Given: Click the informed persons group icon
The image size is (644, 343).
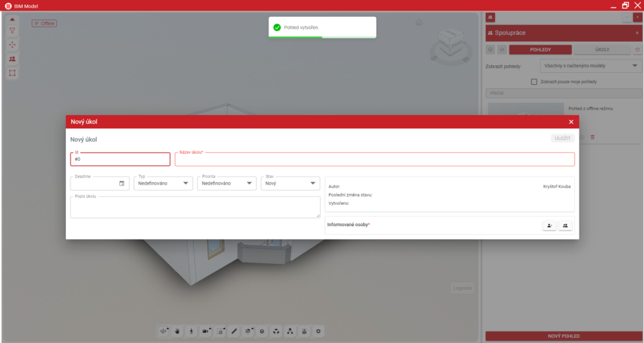Looking at the screenshot, I should click(x=565, y=226).
